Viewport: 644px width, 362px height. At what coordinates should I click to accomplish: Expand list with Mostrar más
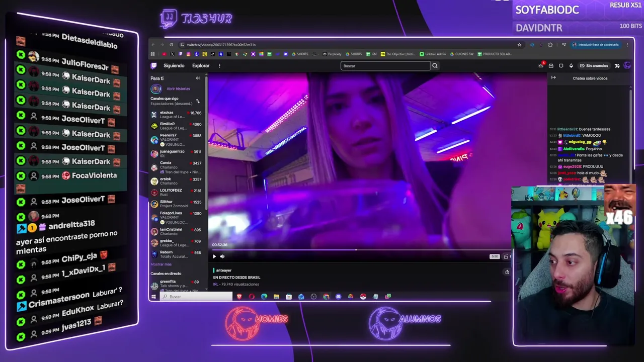pos(161,264)
